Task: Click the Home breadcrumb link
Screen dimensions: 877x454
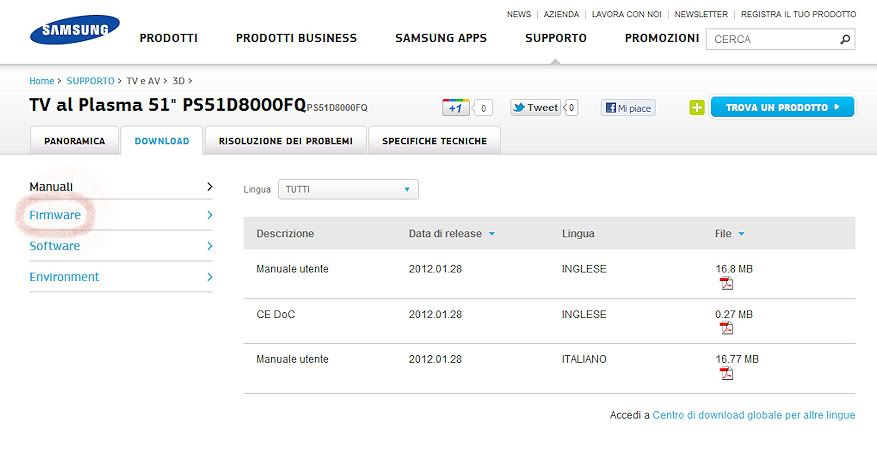Action: [41, 81]
